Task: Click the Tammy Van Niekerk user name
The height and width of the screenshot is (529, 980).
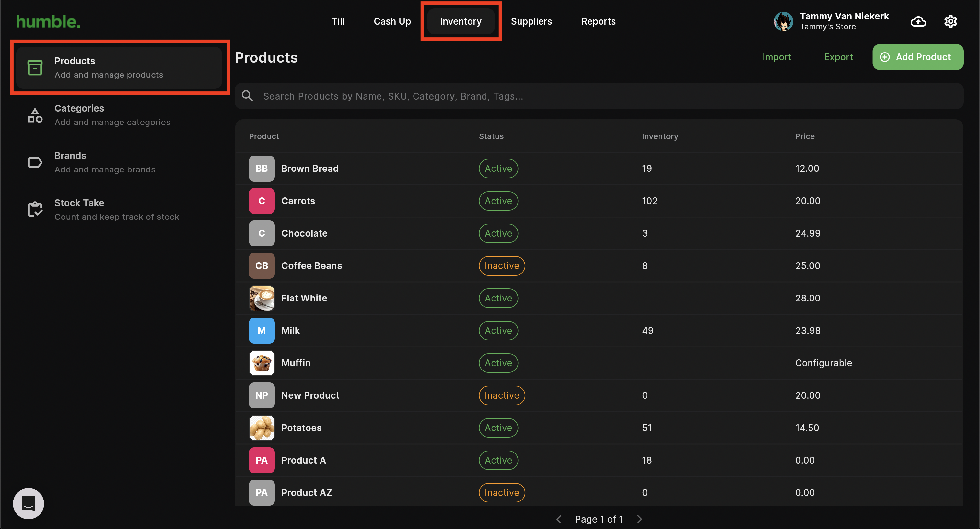Action: pos(844,16)
